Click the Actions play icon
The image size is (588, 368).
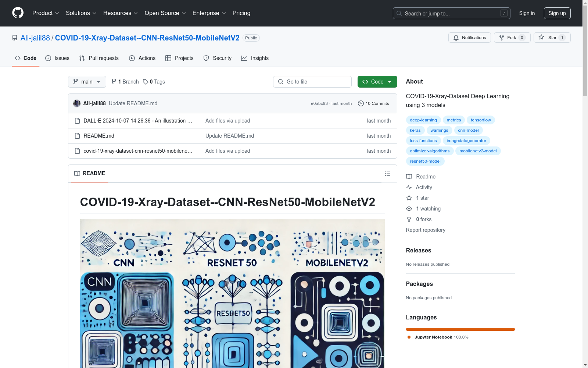(x=132, y=58)
